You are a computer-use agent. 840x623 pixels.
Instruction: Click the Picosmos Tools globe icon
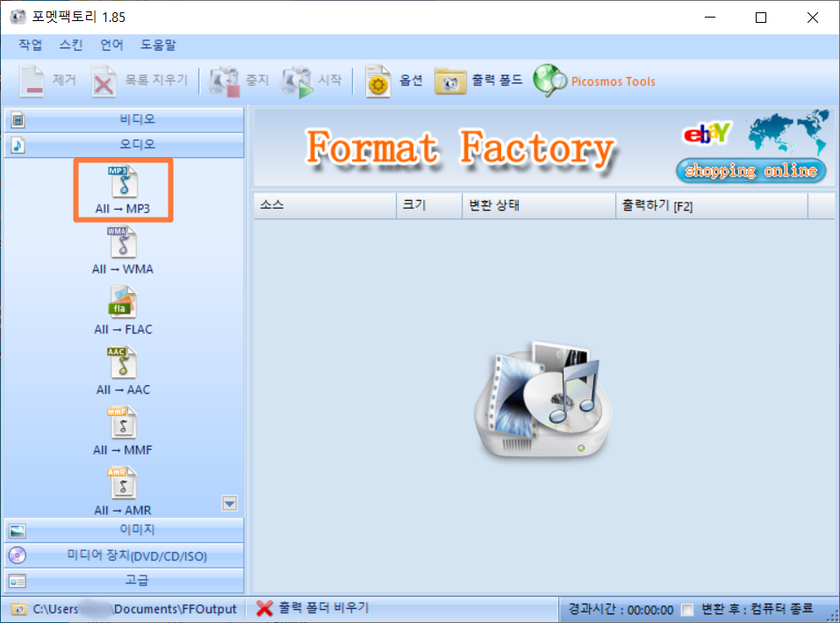[549, 81]
